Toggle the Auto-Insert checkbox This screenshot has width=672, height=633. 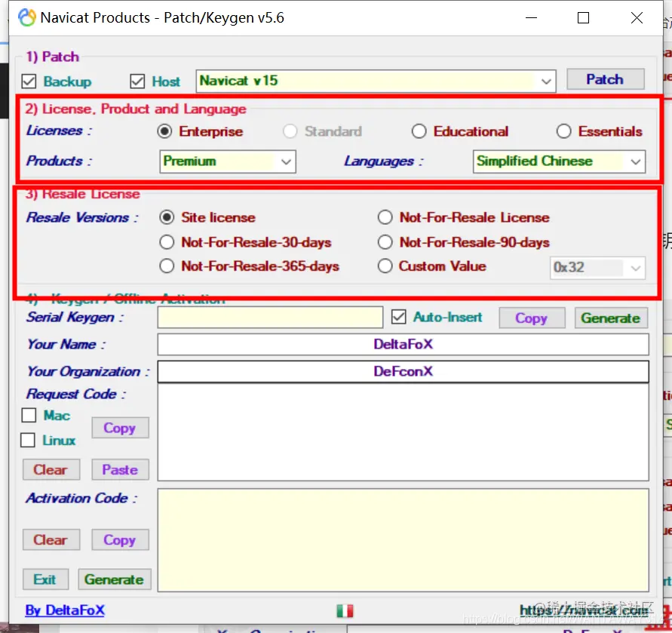tap(398, 318)
